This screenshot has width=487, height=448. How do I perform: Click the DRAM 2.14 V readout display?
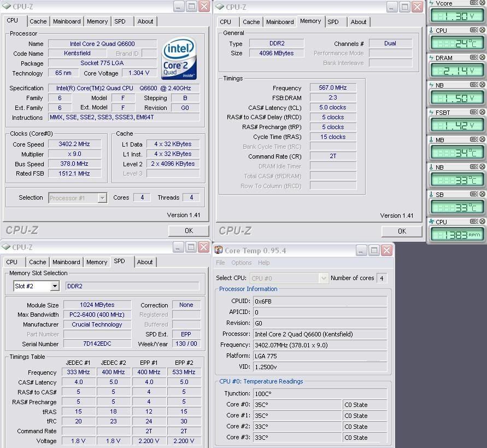click(456, 71)
